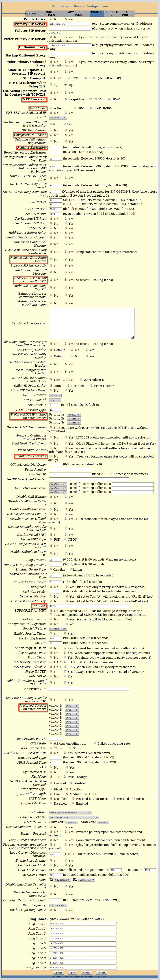Image resolution: width=160 pixels, height=980 pixels.
Task: Click the Session Expiration field
Action: click(56, 638)
